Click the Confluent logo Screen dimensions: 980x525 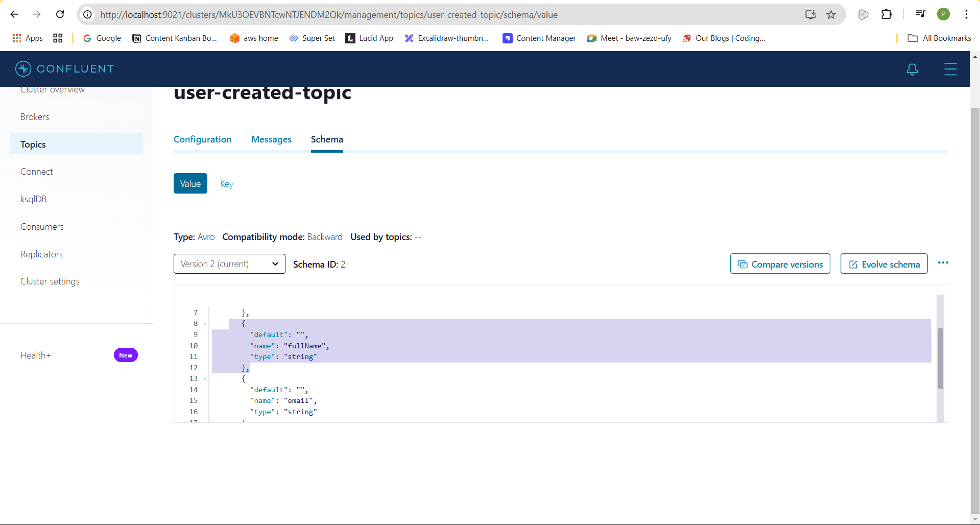65,69
